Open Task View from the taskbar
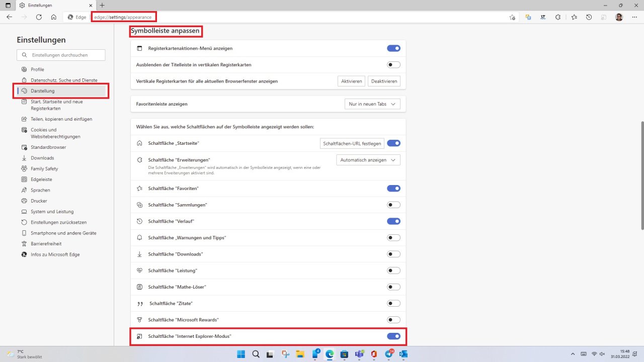The image size is (644, 362). pyautogui.click(x=270, y=354)
